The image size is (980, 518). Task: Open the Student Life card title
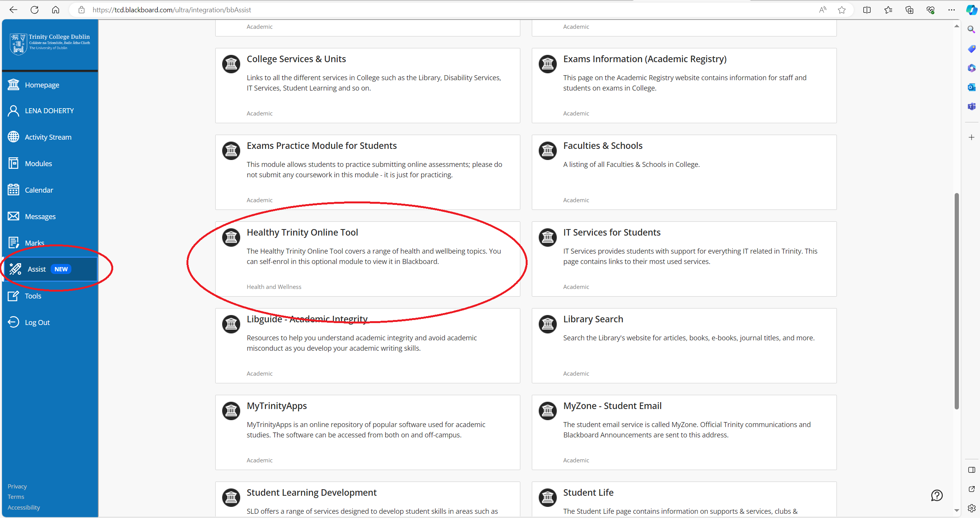click(x=588, y=493)
